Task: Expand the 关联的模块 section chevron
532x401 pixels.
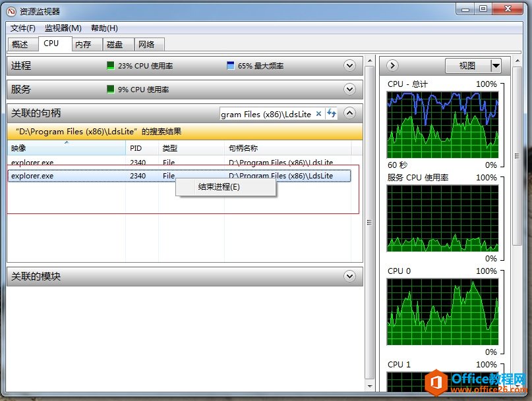Action: coord(350,277)
